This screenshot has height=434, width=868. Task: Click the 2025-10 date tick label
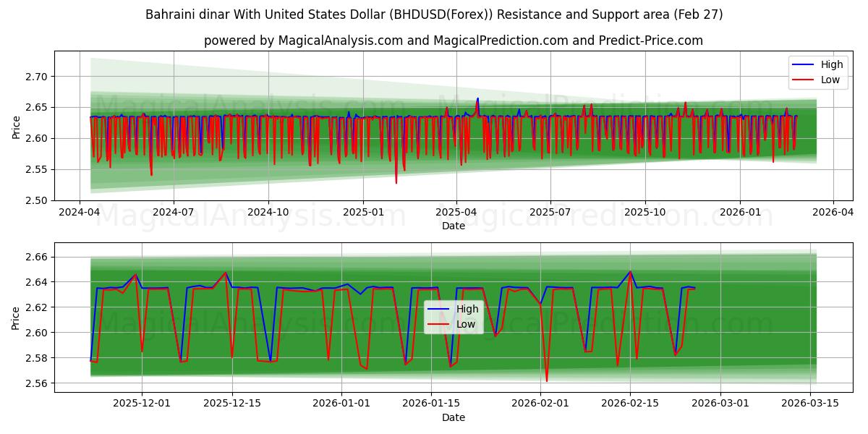tap(645, 213)
